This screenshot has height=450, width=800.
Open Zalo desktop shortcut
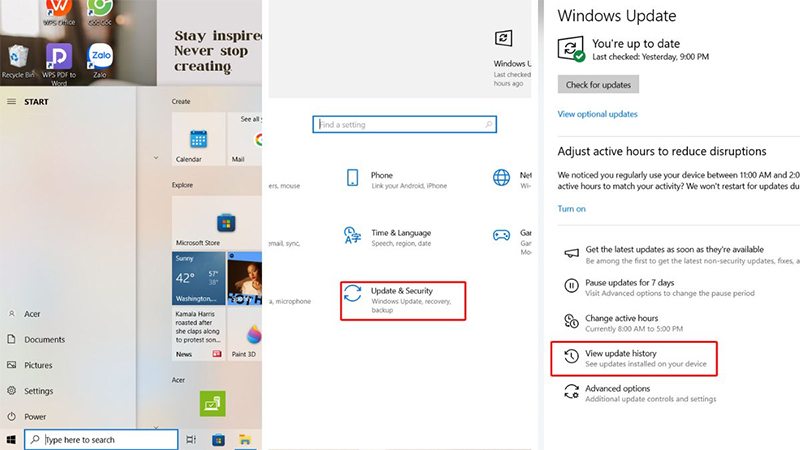tap(99, 59)
